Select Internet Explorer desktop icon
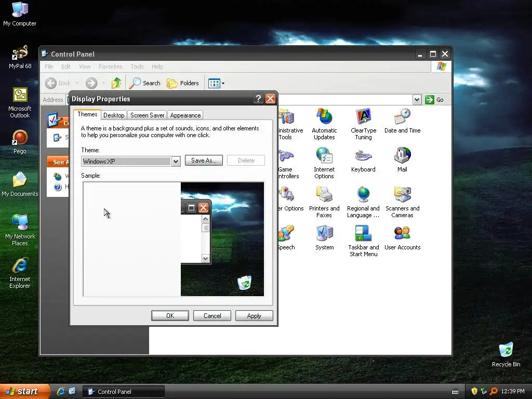532x399 pixels. (x=20, y=273)
